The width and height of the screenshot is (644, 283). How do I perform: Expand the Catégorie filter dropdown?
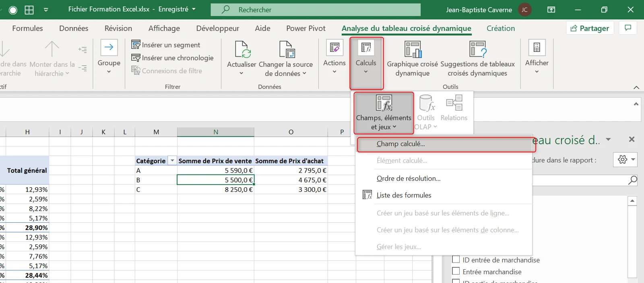(172, 160)
